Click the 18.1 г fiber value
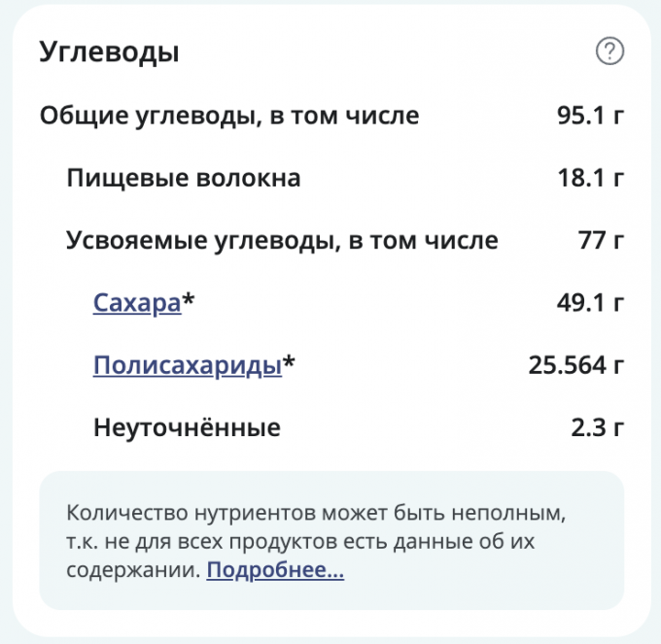 (x=590, y=179)
